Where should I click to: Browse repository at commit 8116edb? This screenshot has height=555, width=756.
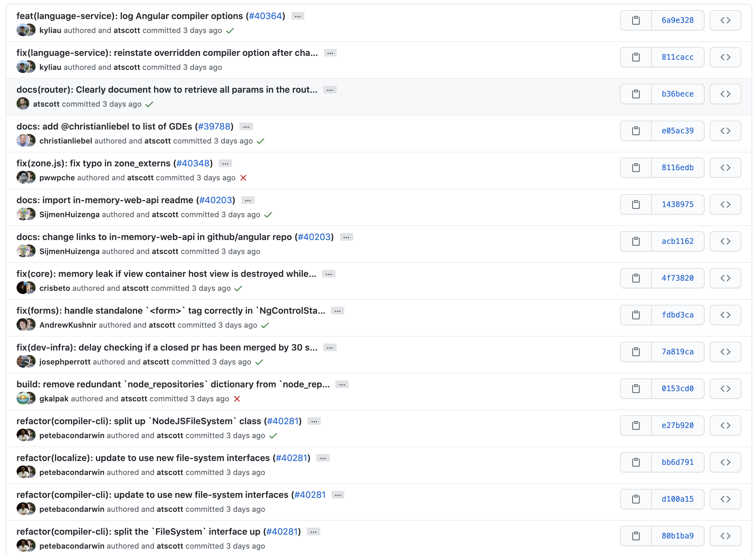[725, 168]
